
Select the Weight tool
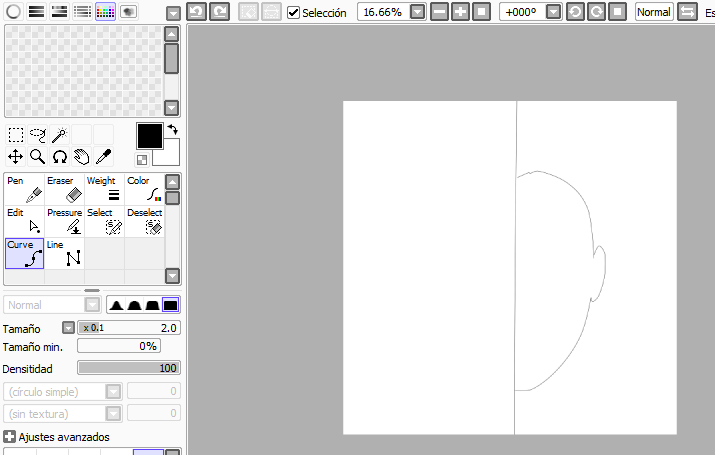point(104,189)
